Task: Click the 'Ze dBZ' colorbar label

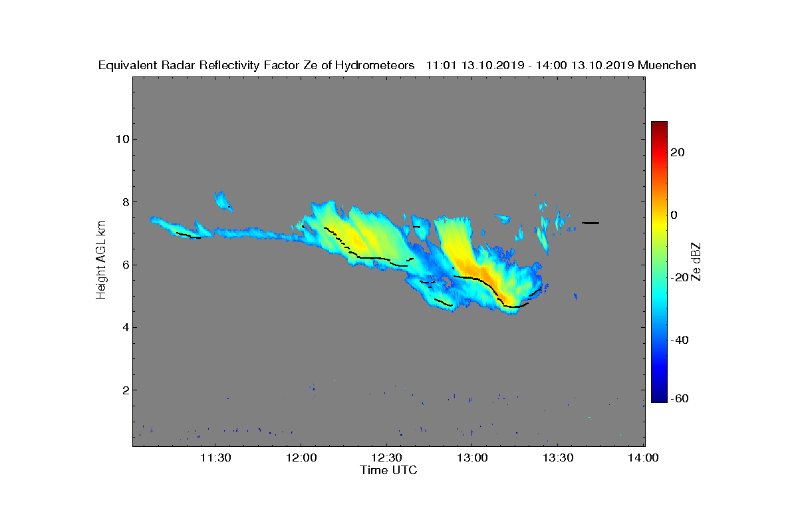Action: point(696,261)
